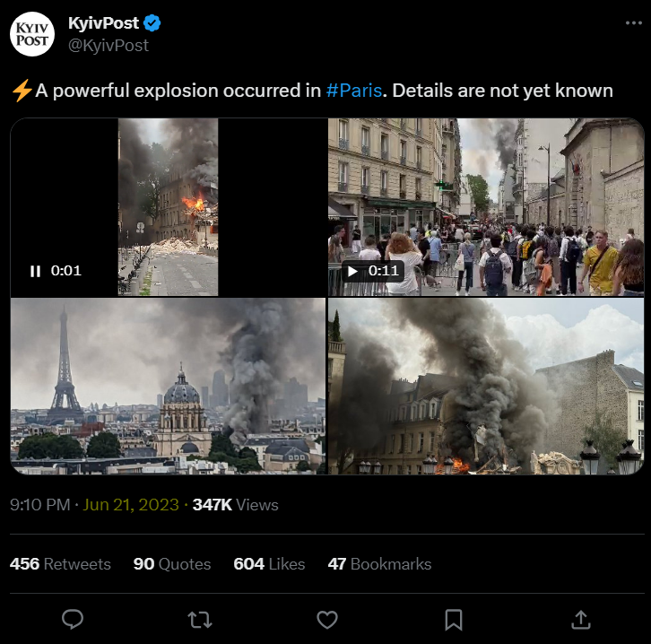This screenshot has height=644, width=651.
Task: Show the 604 Likes list
Action: pos(269,564)
